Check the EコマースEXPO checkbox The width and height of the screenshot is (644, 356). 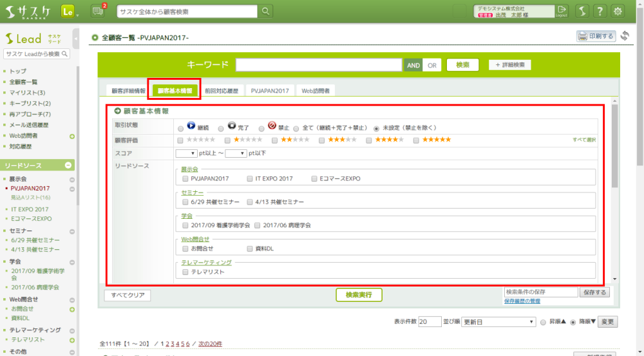(x=314, y=178)
